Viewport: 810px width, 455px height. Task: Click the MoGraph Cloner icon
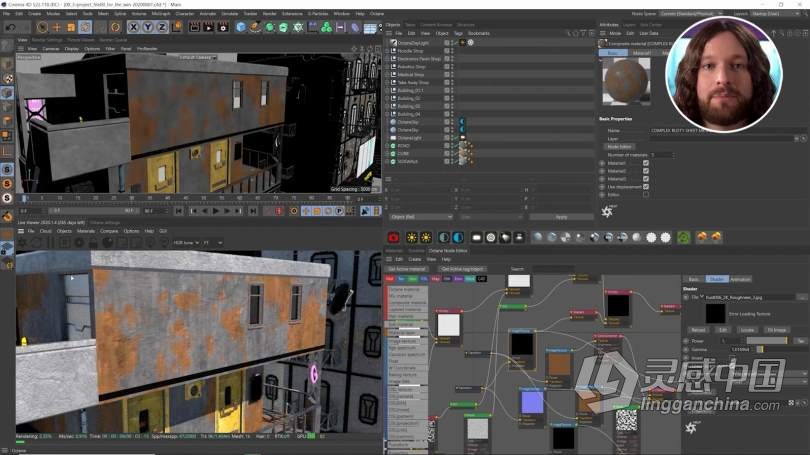click(326, 27)
